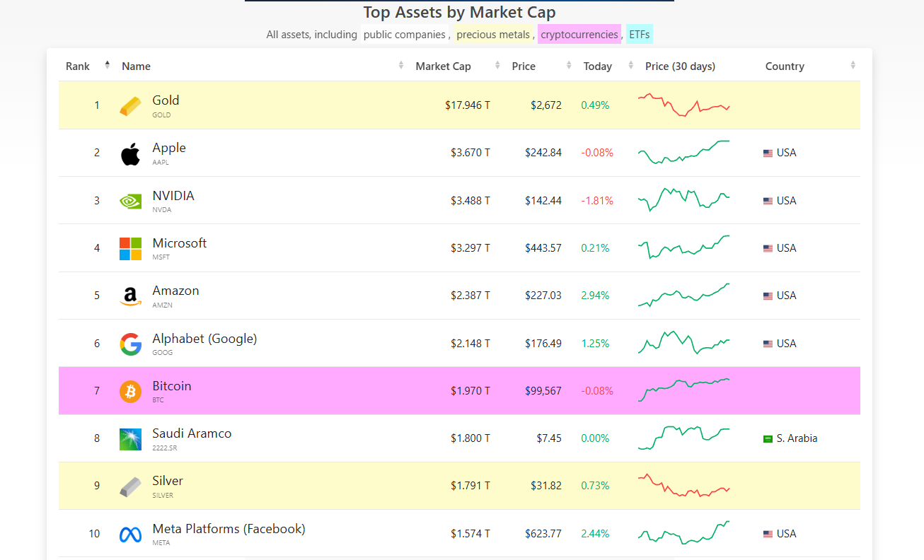Click Saudi Aramco price $7.45
The height and width of the screenshot is (560, 924).
549,438
